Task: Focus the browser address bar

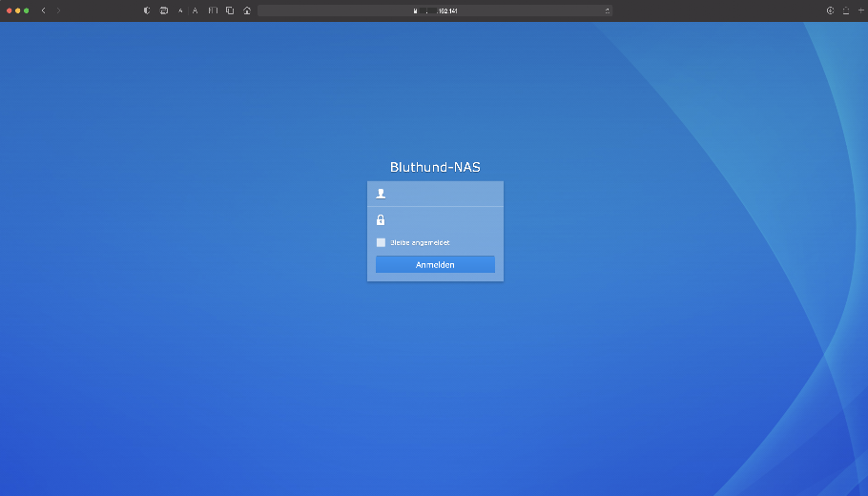Action: coord(434,10)
